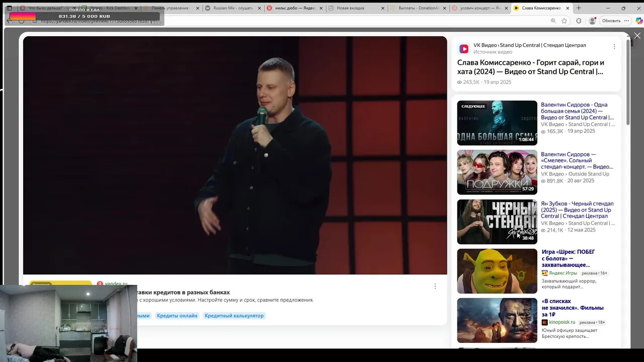Close the video preview overlay with the X
The width and height of the screenshot is (644, 362).
[637, 36]
